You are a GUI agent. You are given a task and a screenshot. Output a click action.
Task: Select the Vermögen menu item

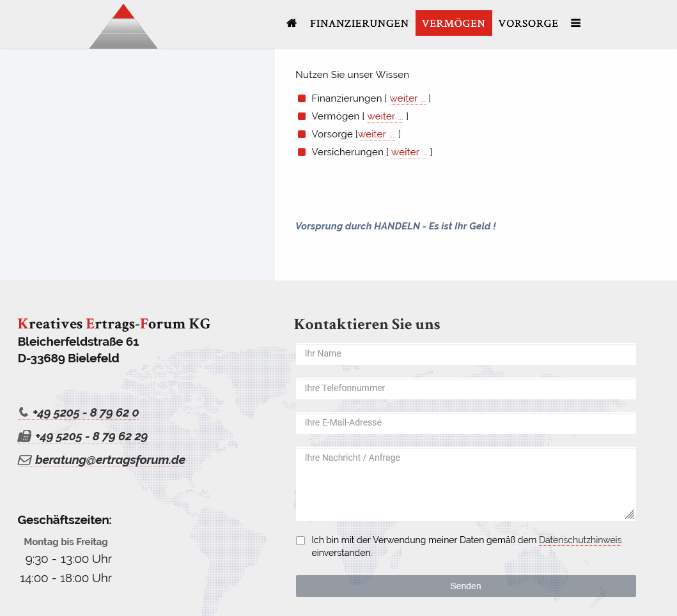(x=453, y=23)
